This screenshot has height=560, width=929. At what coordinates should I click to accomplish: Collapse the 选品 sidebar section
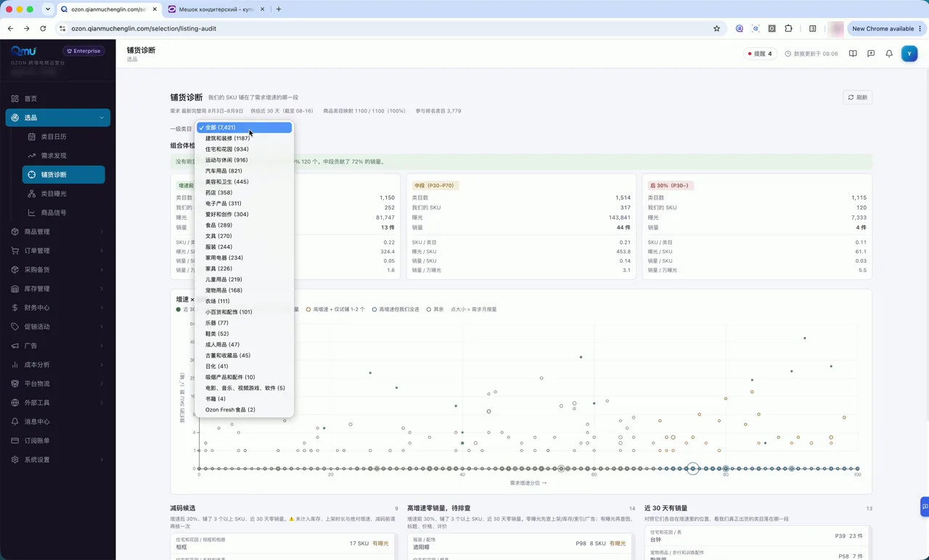point(57,118)
